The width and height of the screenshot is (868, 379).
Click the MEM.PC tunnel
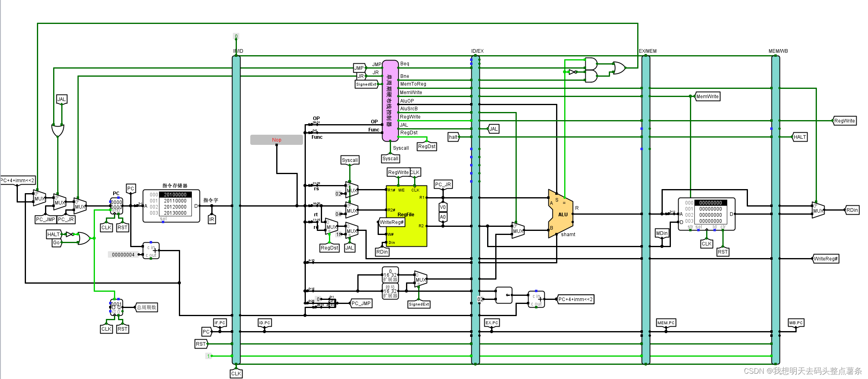point(666,323)
